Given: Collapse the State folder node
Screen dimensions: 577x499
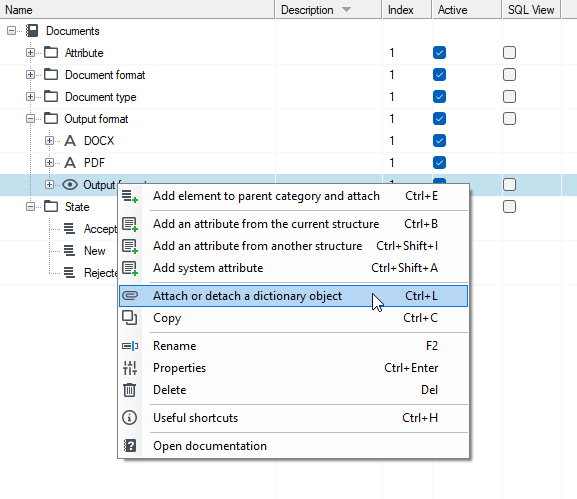Looking at the screenshot, I should [x=31, y=207].
